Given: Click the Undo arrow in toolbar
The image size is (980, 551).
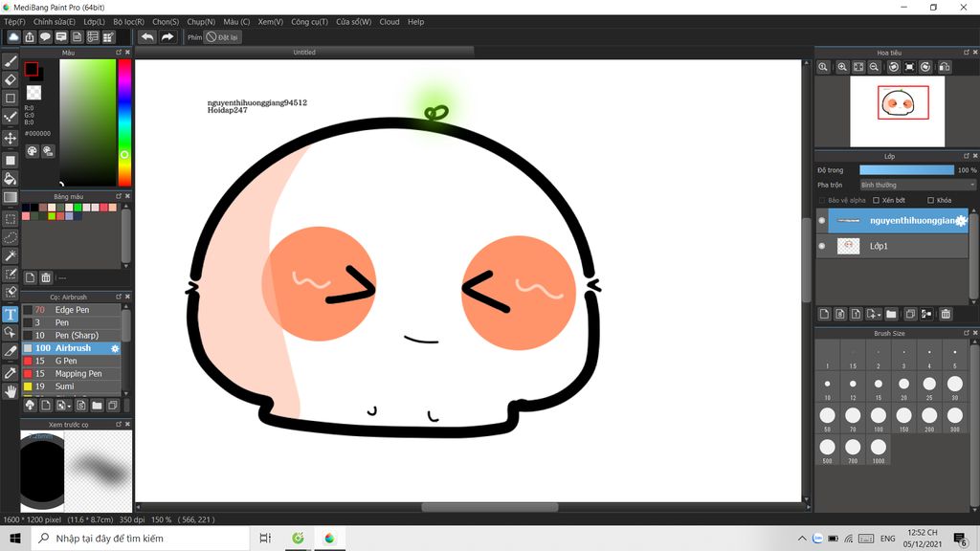Looking at the screenshot, I should pyautogui.click(x=147, y=37).
